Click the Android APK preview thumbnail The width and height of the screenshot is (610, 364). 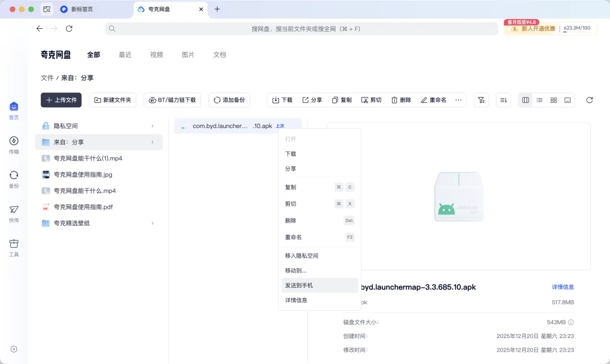pos(459,197)
